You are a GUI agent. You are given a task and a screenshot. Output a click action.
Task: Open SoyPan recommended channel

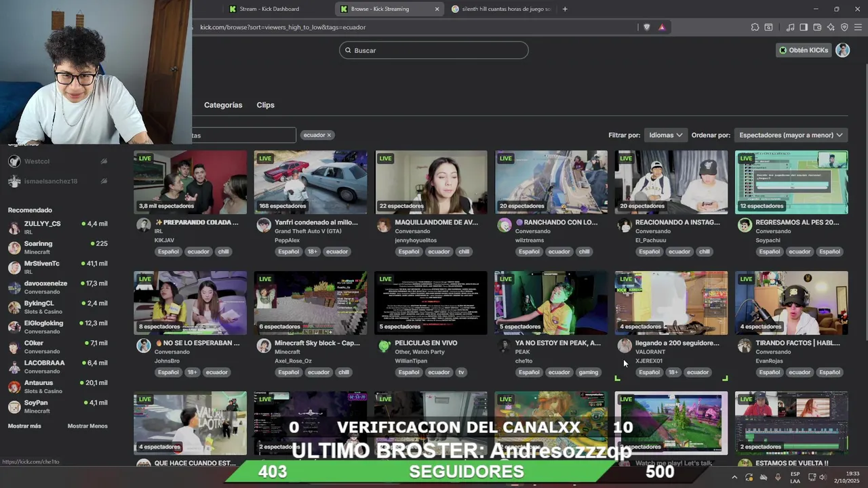click(58, 407)
